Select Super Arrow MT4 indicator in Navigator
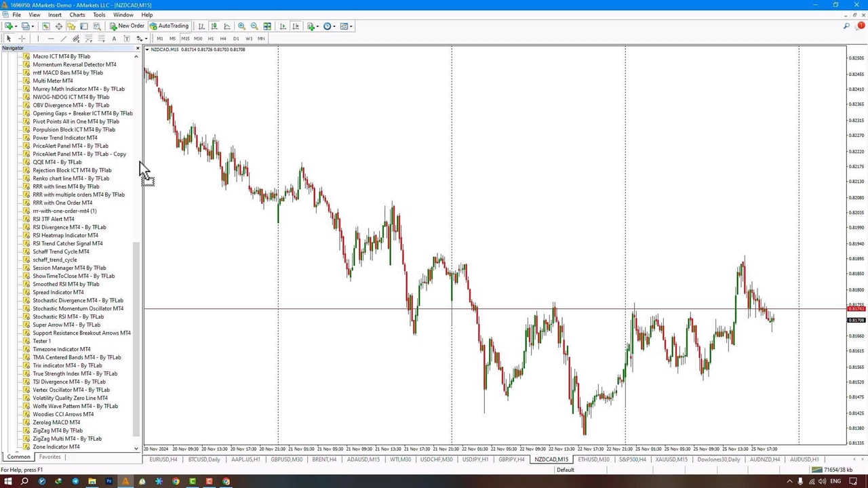This screenshot has height=488, width=868. (66, 325)
